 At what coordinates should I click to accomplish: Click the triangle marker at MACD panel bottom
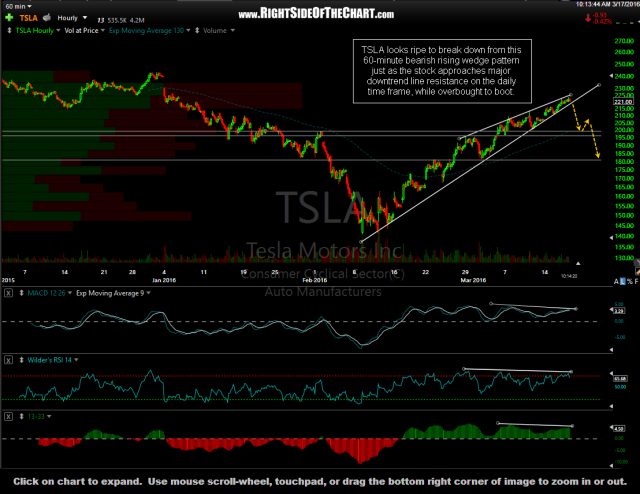tap(611, 350)
